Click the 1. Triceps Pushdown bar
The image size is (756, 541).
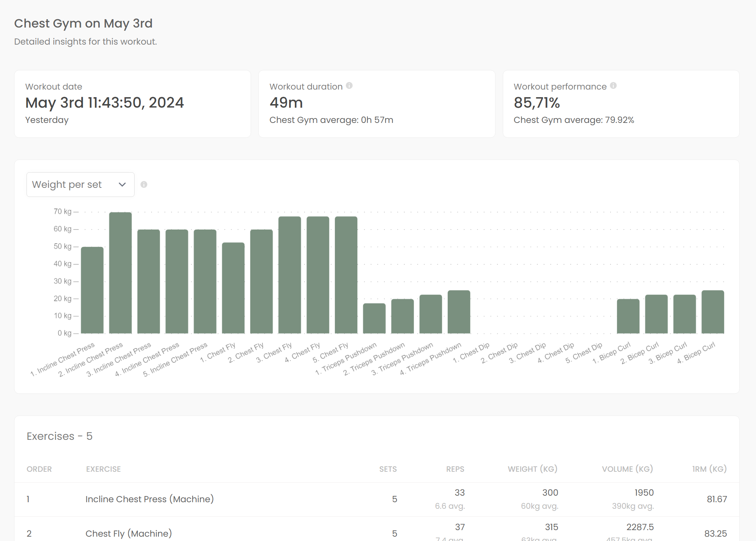[x=374, y=318]
